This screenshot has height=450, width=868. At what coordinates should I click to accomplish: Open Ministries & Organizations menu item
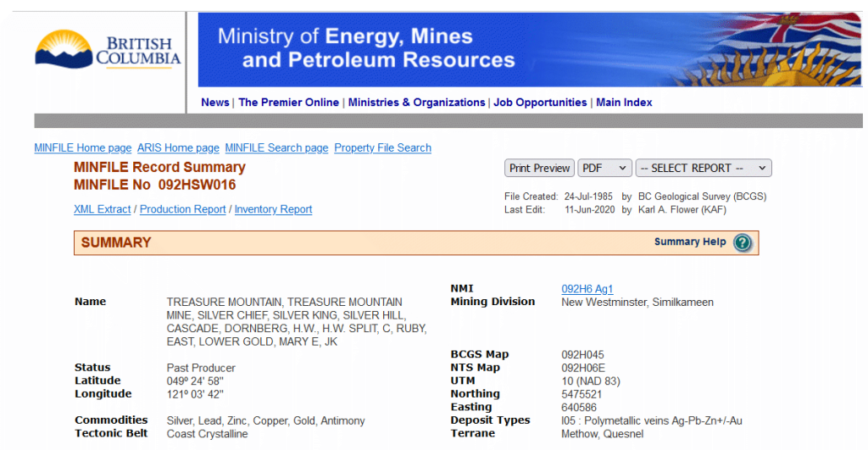point(416,103)
